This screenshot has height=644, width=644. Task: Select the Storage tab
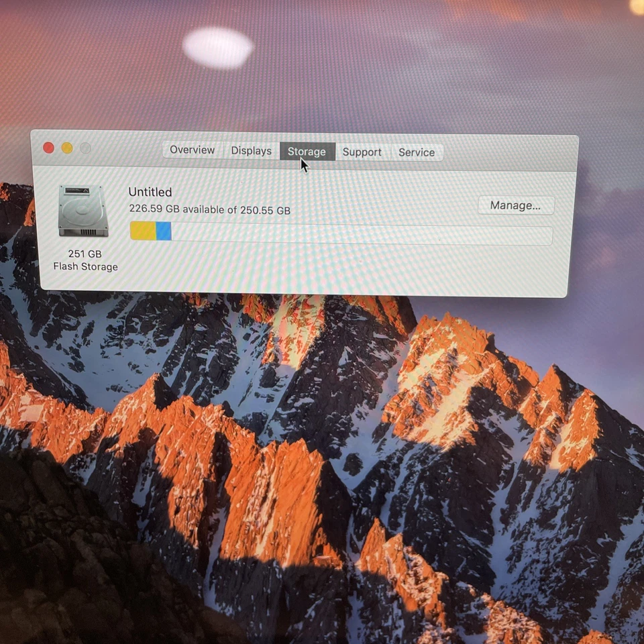pos(307,152)
